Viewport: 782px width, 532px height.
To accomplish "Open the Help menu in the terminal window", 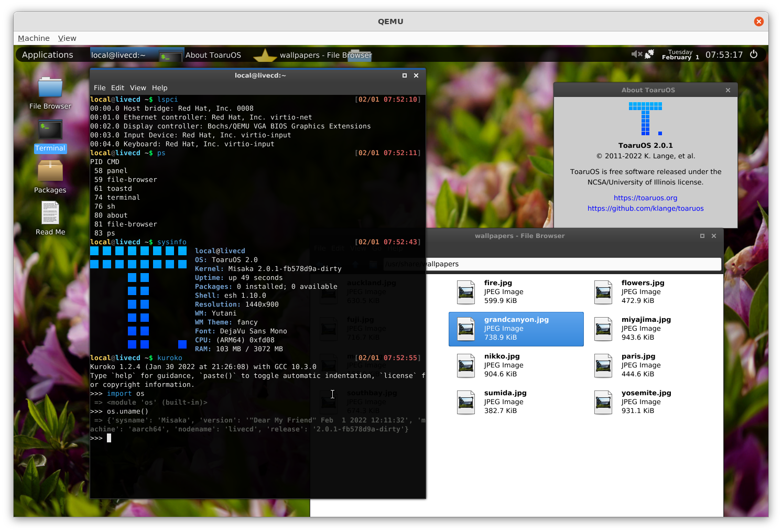I will (x=159, y=88).
